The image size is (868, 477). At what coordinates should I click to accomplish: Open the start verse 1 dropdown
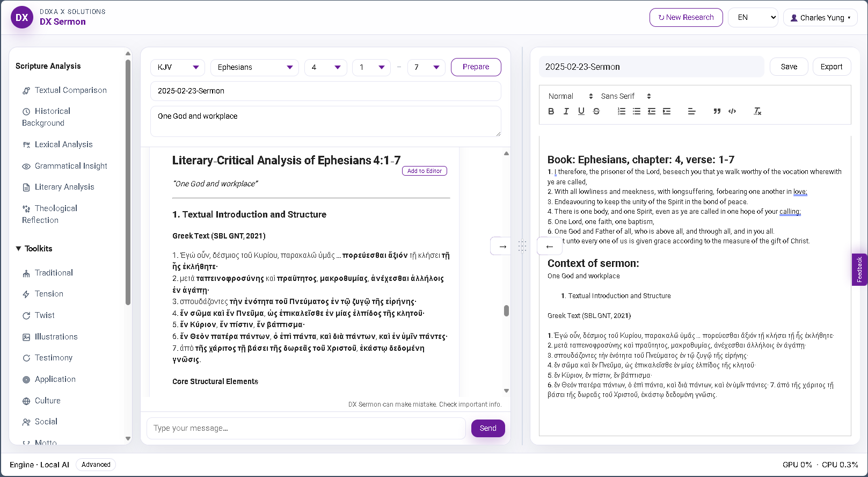(371, 67)
